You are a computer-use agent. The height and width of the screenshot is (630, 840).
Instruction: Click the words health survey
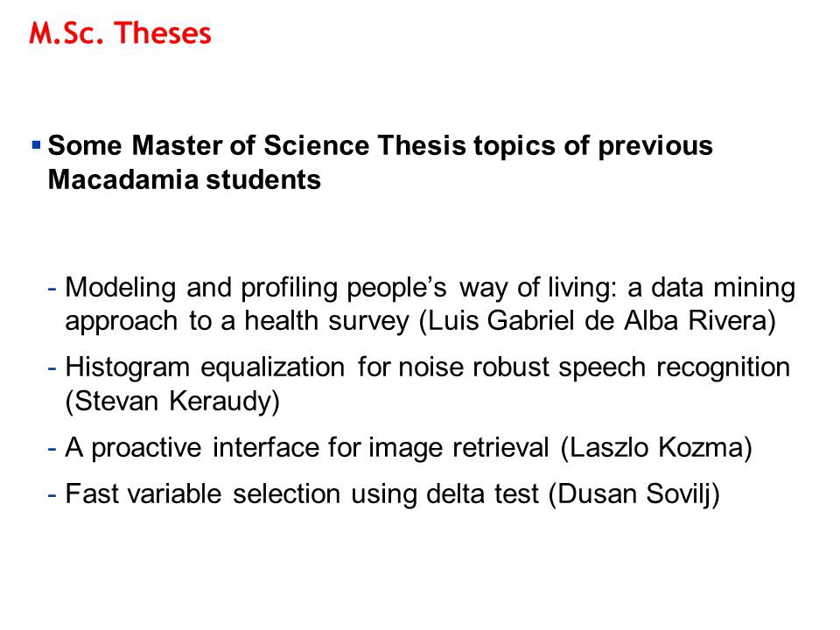326,321
